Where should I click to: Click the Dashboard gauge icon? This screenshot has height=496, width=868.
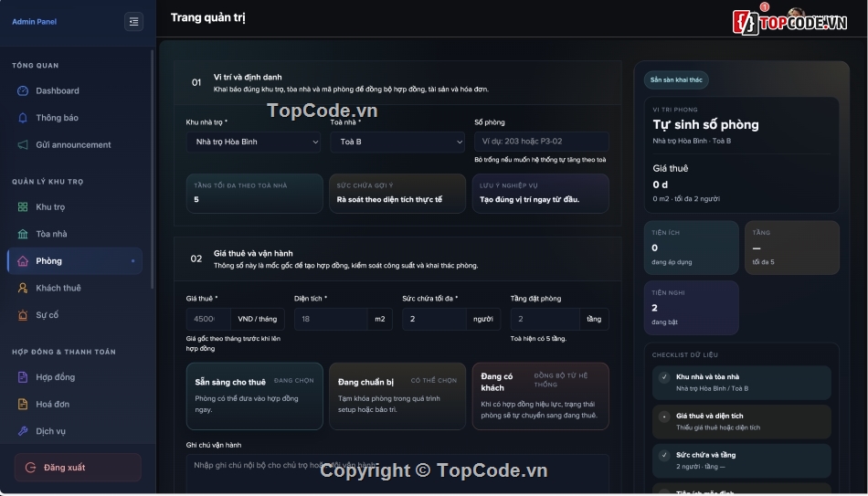[x=23, y=90]
